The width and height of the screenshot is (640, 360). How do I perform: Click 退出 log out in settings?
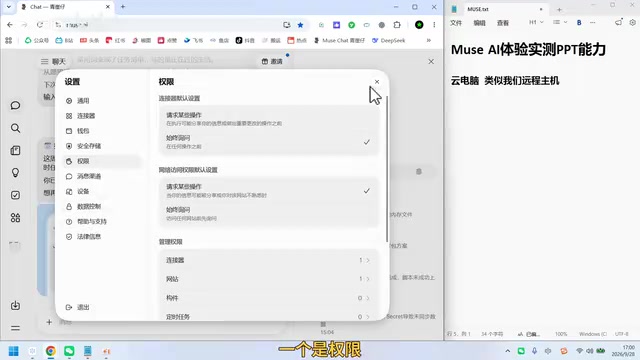(x=78, y=307)
